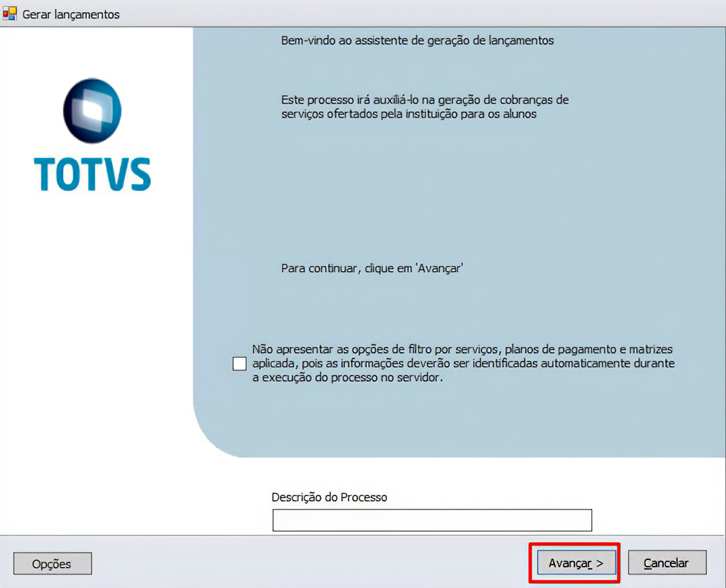Click the empty title bar area right of the title
The width and height of the screenshot is (726, 588).
[x=425, y=14]
